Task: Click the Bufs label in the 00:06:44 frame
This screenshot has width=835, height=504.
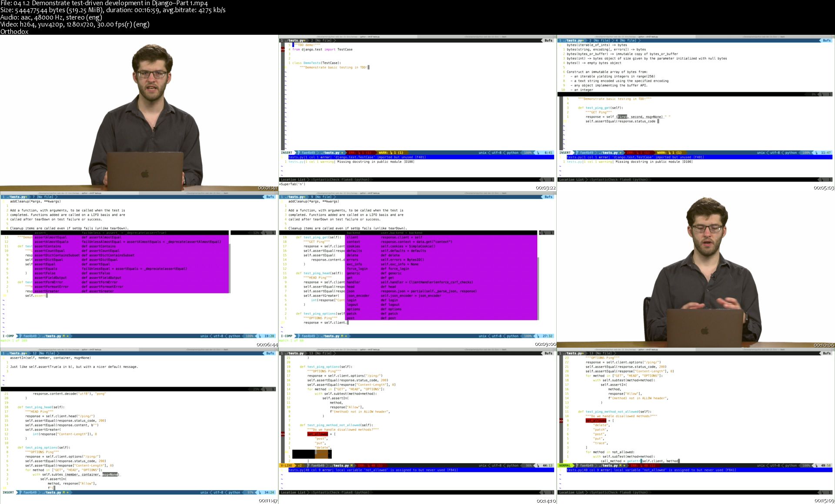Action: pyautogui.click(x=270, y=197)
